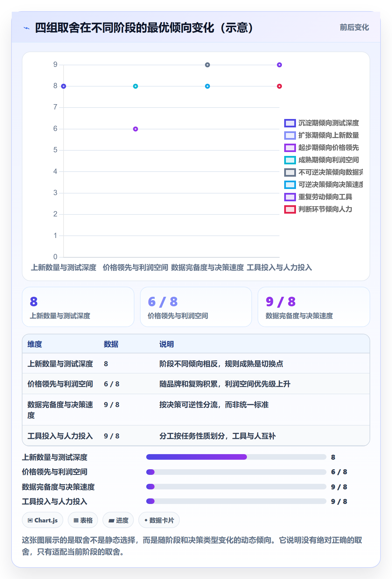Click the 上新数量与测试深度 progress bar
This screenshot has width=392, height=579.
click(x=236, y=457)
